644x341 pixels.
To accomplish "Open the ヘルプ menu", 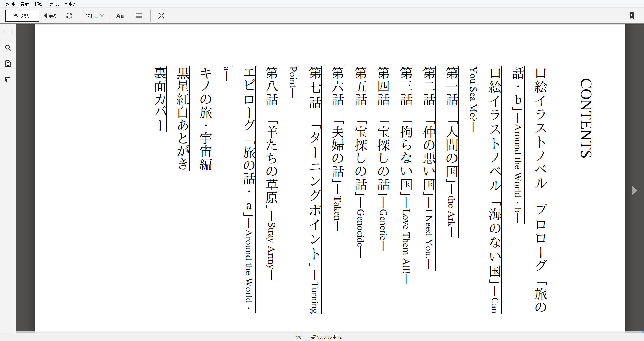I will (x=70, y=4).
